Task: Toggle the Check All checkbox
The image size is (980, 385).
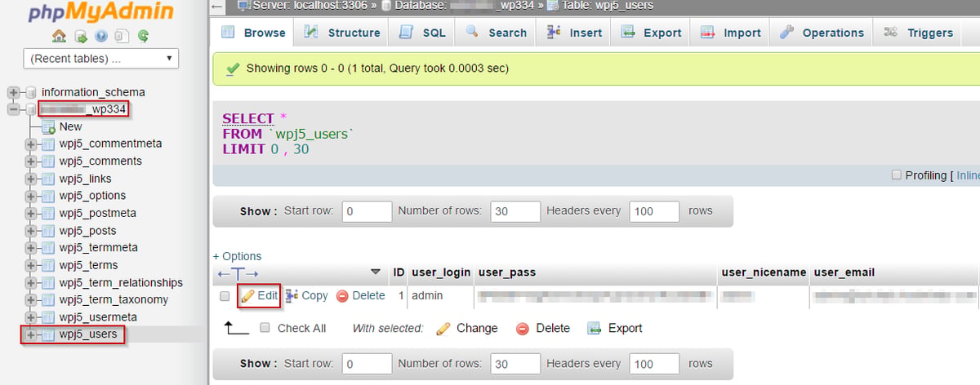Action: point(265,328)
